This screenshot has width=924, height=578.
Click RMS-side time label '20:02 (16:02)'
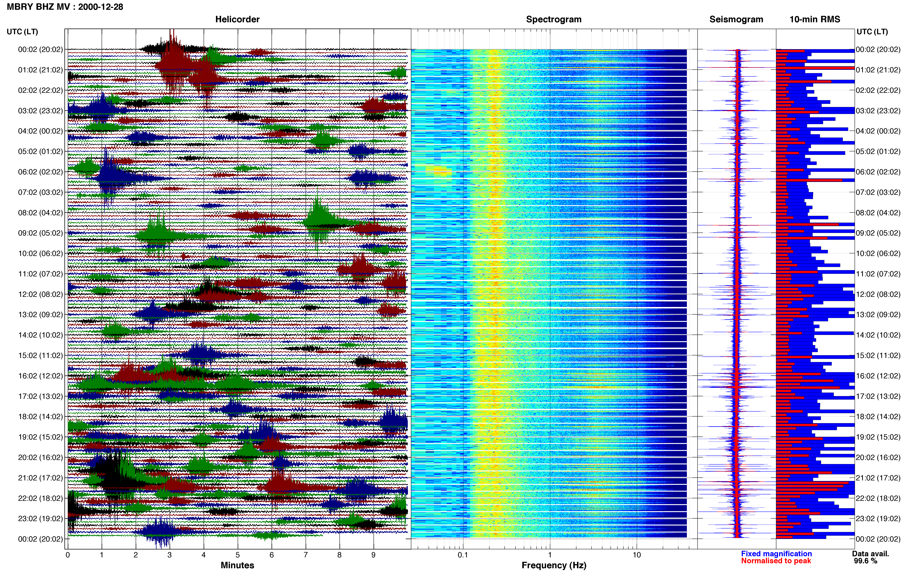pos(878,458)
